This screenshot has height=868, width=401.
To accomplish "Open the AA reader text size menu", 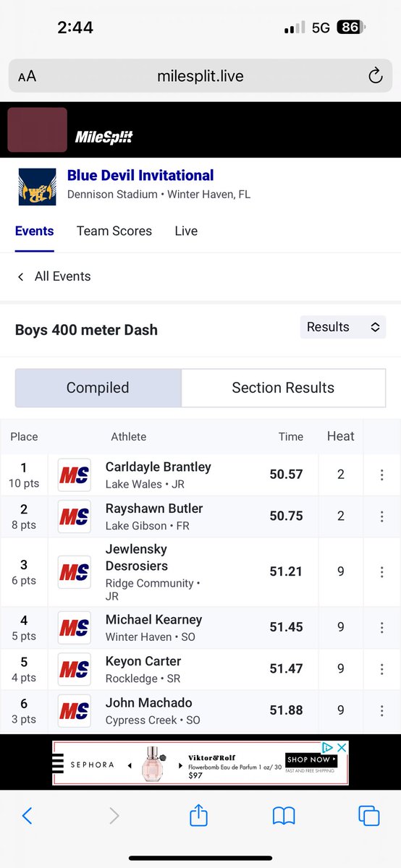I will tap(27, 77).
